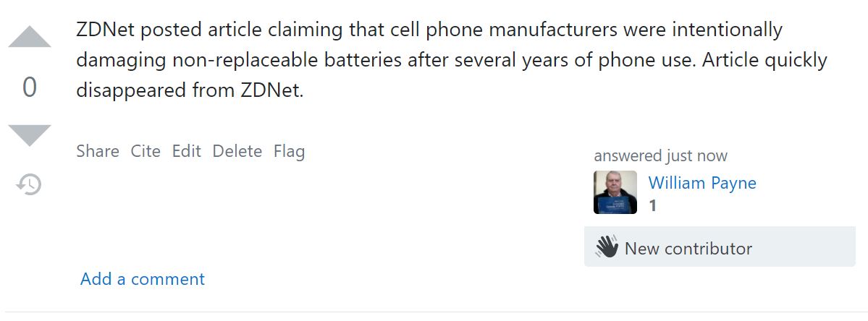Select the Cite option
The image size is (868, 321).
(x=146, y=151)
